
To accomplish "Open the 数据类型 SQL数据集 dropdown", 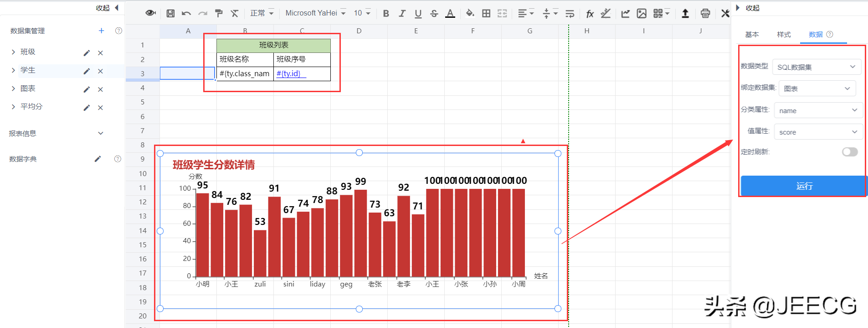I will pos(817,67).
